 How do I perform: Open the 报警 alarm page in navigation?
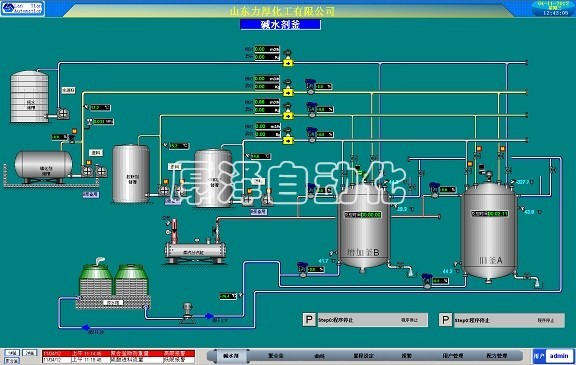407,355
